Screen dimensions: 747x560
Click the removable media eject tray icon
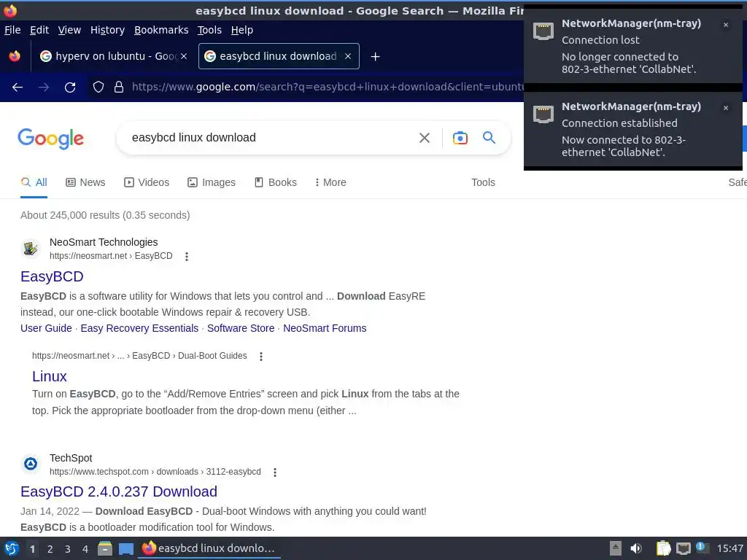click(x=616, y=548)
